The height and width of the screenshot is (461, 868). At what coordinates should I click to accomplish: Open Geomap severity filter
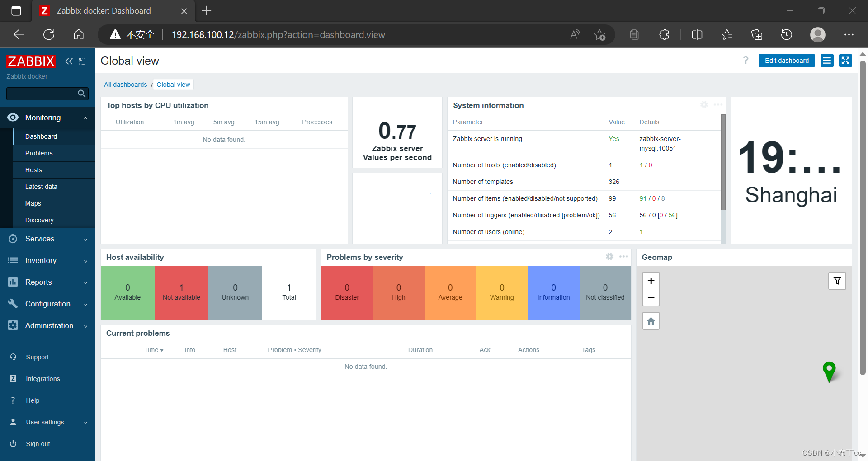click(x=837, y=281)
